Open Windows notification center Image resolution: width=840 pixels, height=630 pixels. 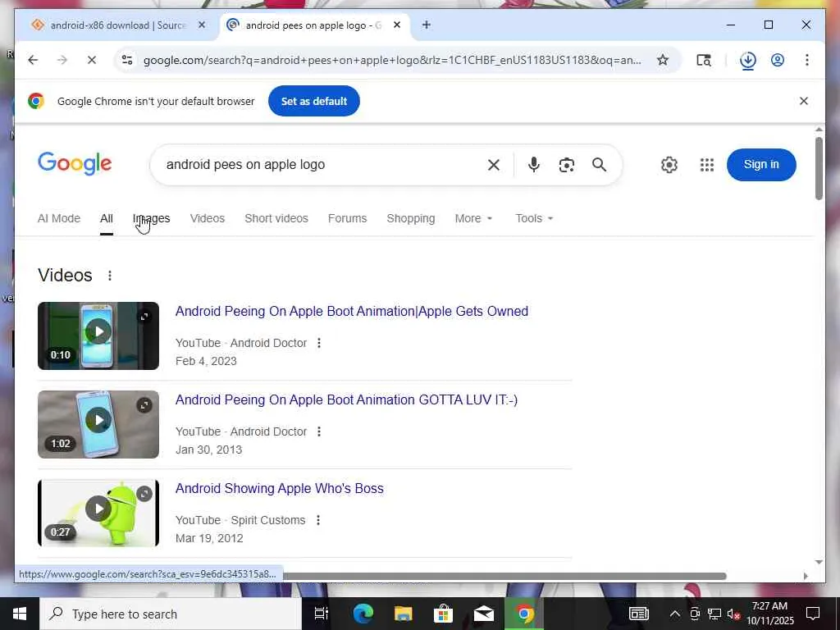pos(813,614)
